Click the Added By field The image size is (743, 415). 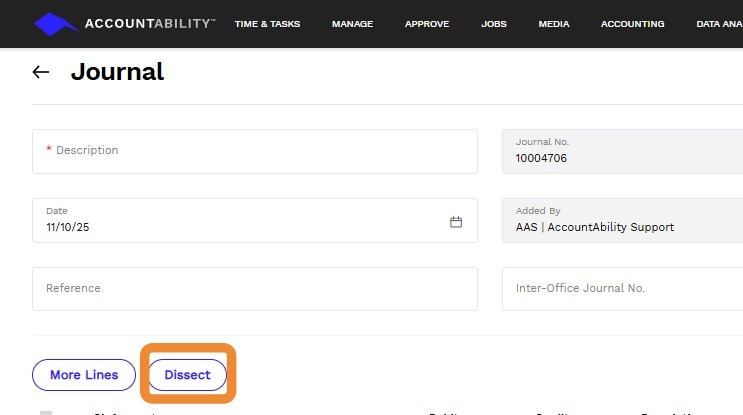pyautogui.click(x=622, y=220)
